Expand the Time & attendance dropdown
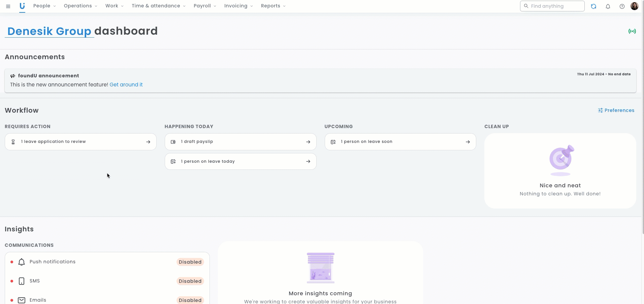Screen dimensions: 644x304 (x=158, y=6)
